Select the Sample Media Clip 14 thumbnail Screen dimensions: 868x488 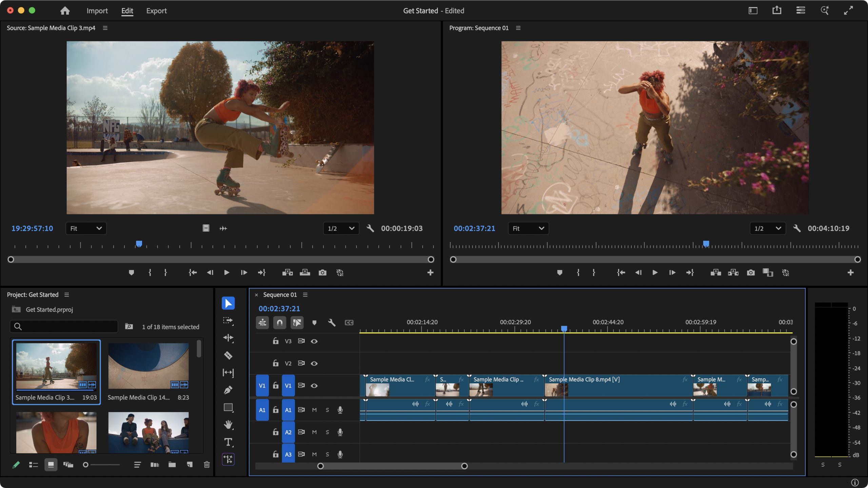coord(148,366)
